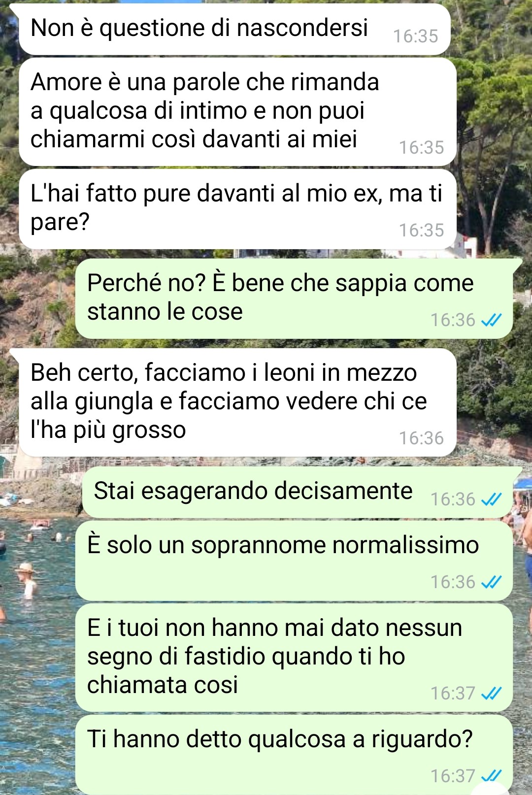This screenshot has width=532, height=795.
Task: Select the 'Stai esagerando decisamente' bubble
Action: (298, 492)
